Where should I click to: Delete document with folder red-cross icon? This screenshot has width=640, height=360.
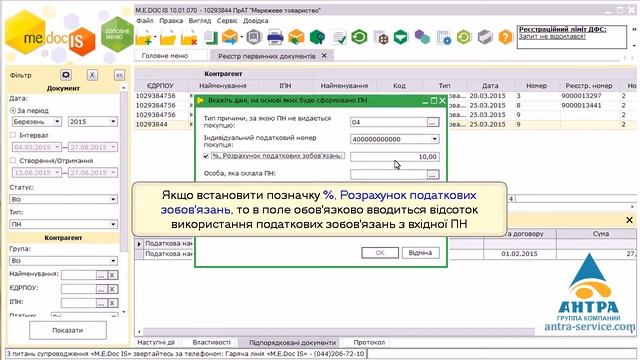click(189, 38)
